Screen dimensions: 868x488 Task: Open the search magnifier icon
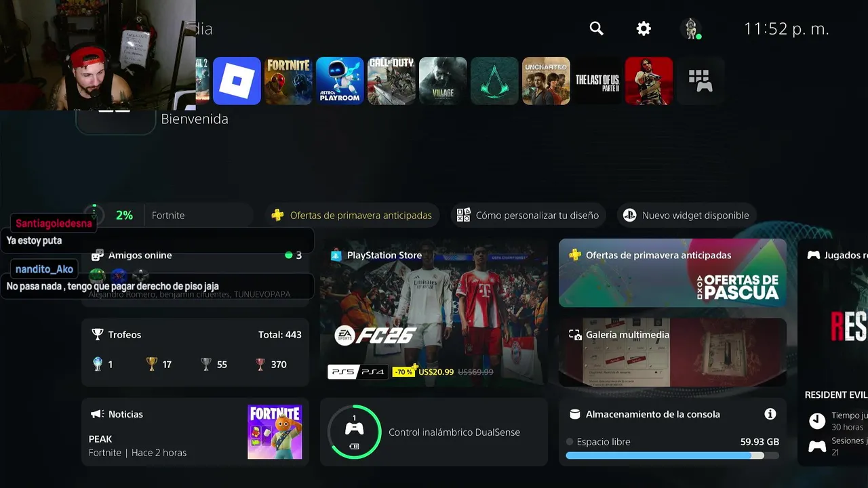pyautogui.click(x=596, y=28)
